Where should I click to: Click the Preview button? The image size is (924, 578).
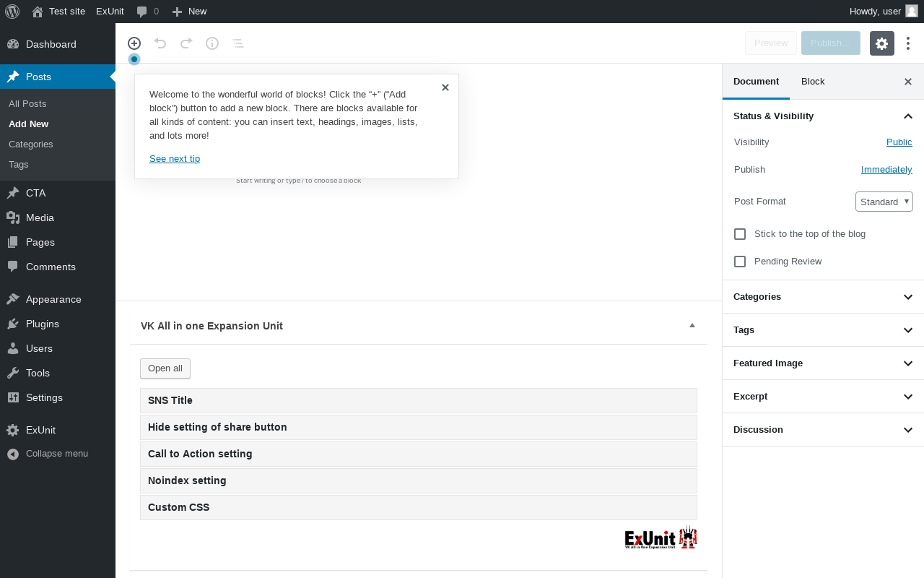click(771, 43)
